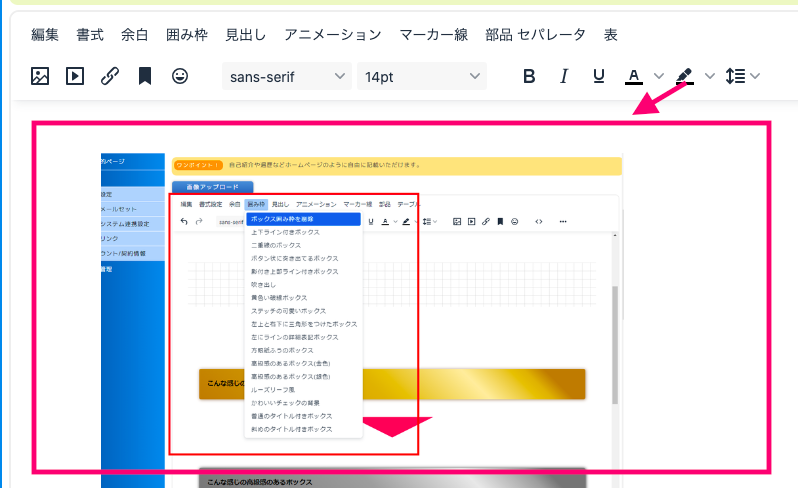The height and width of the screenshot is (488, 798).
Task: Open the sans-serif font family dropdown
Action: click(287, 76)
